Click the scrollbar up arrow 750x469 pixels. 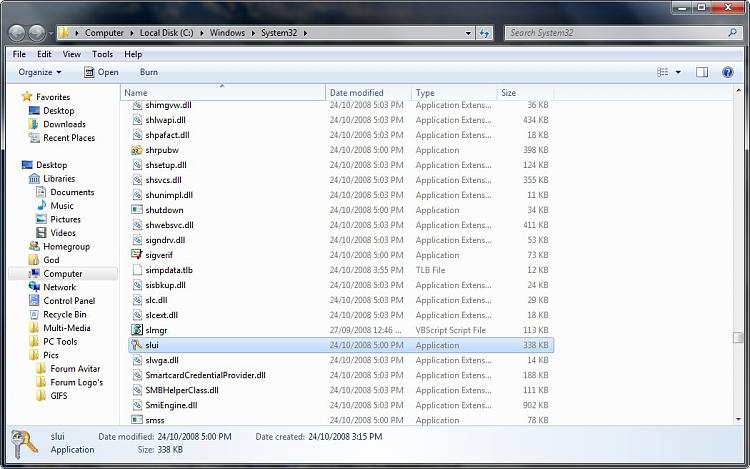(739, 90)
